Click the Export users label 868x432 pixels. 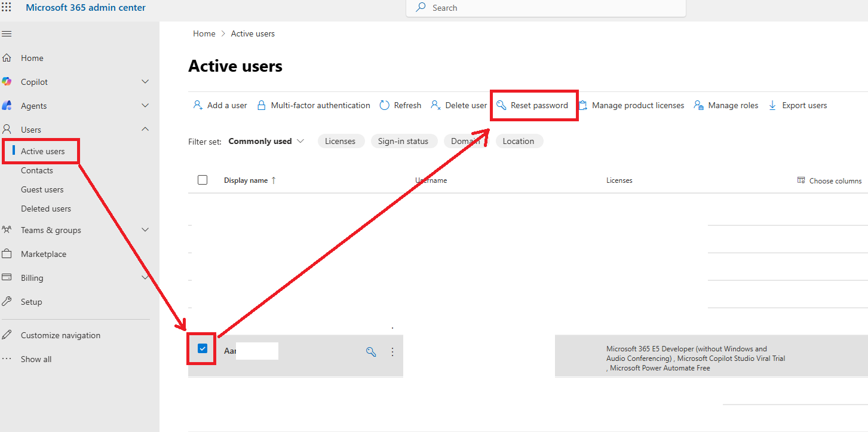(805, 105)
